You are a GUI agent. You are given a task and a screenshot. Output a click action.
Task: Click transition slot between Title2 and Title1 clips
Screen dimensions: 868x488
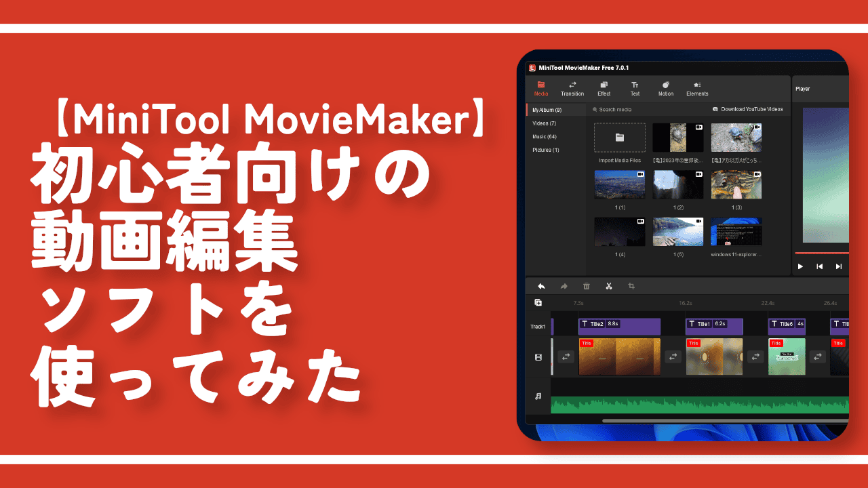[673, 357]
